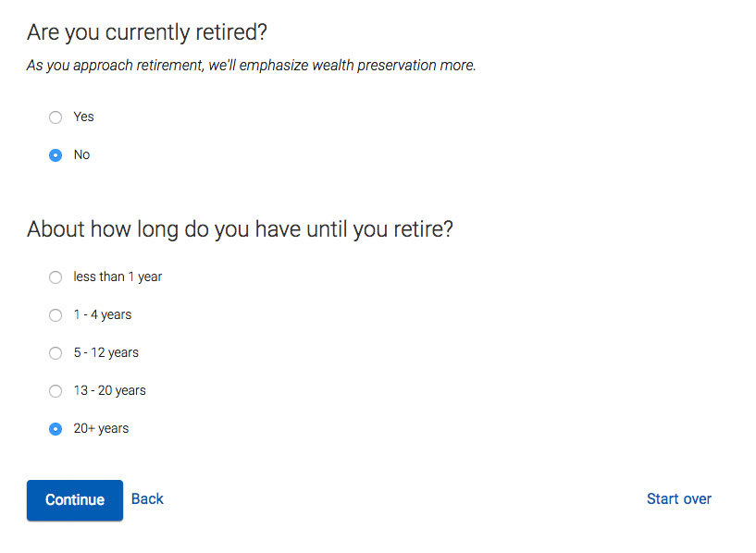
Task: Click the '13 - 20 years' label text
Action: [x=109, y=391]
